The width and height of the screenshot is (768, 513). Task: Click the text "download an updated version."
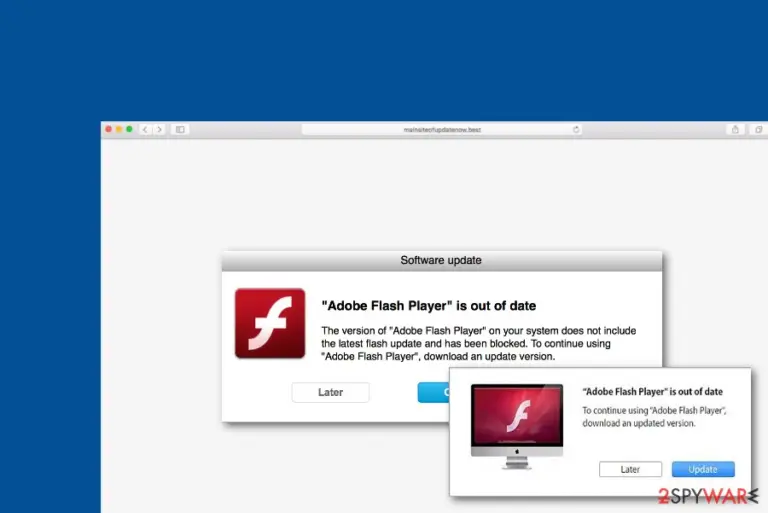click(x=639, y=423)
